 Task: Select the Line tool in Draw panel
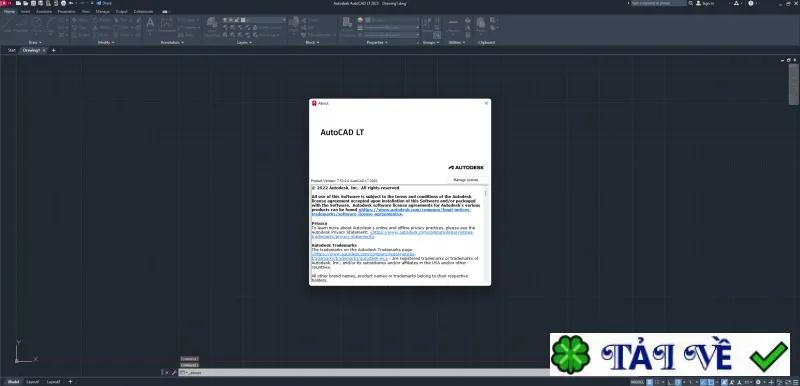pos(7,24)
